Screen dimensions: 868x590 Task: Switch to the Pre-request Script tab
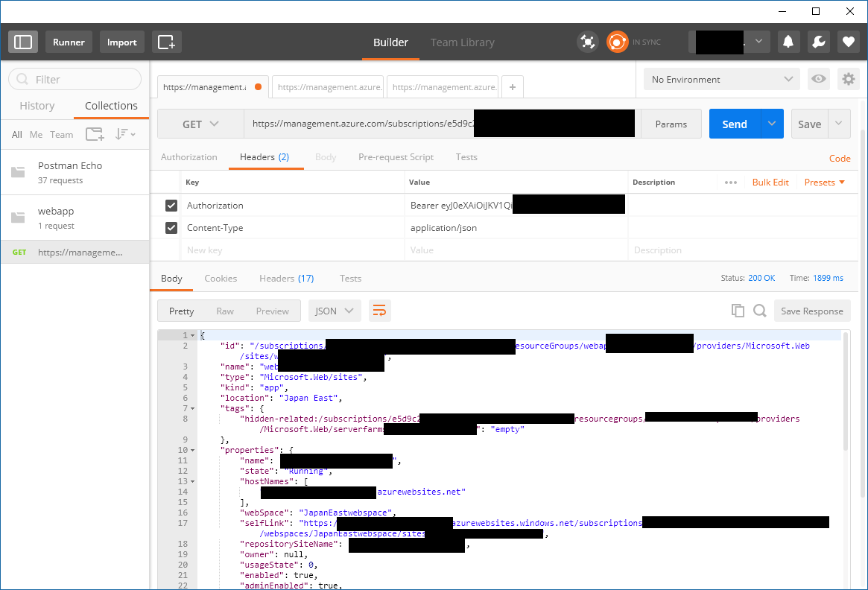click(396, 157)
